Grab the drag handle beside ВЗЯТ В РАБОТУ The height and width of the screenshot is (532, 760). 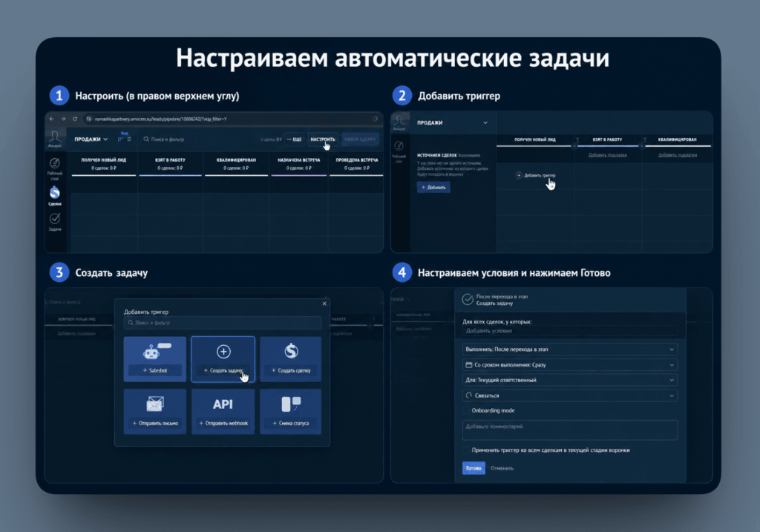coord(577,139)
